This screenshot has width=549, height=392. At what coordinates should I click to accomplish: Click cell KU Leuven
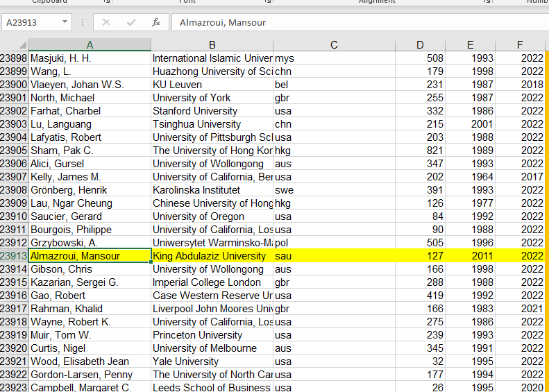[212, 85]
